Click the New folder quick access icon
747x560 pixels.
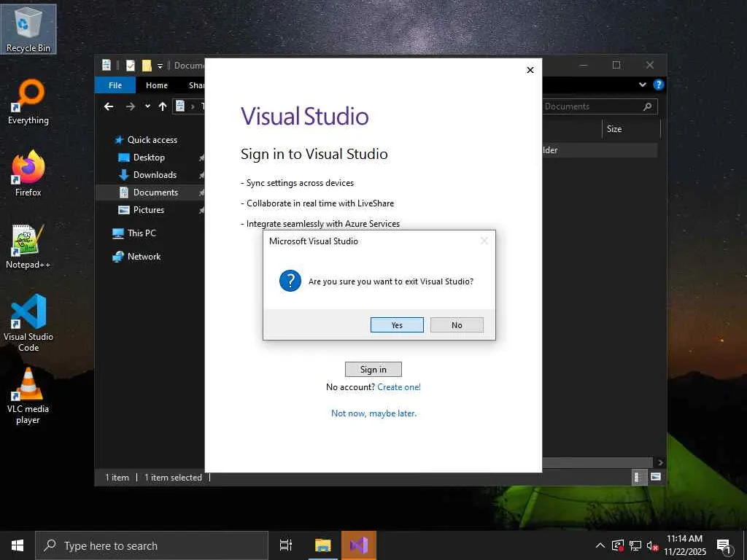click(147, 65)
